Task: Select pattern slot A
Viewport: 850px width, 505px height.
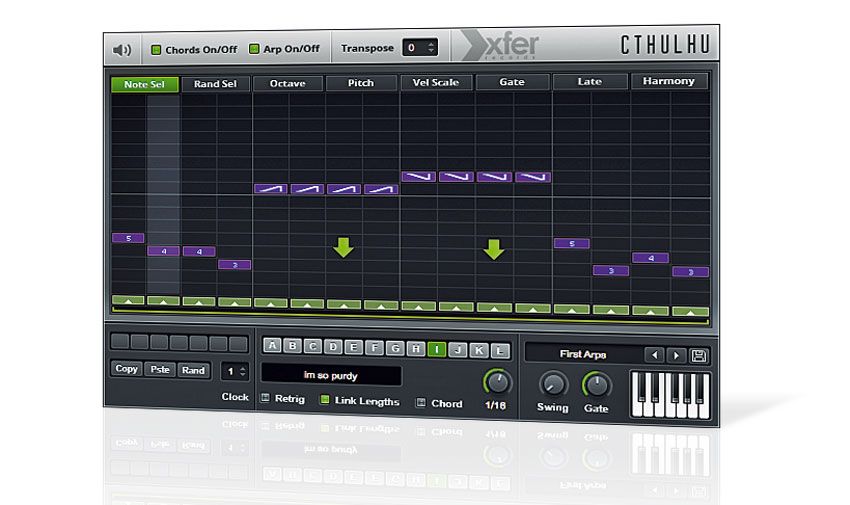Action: pos(272,345)
